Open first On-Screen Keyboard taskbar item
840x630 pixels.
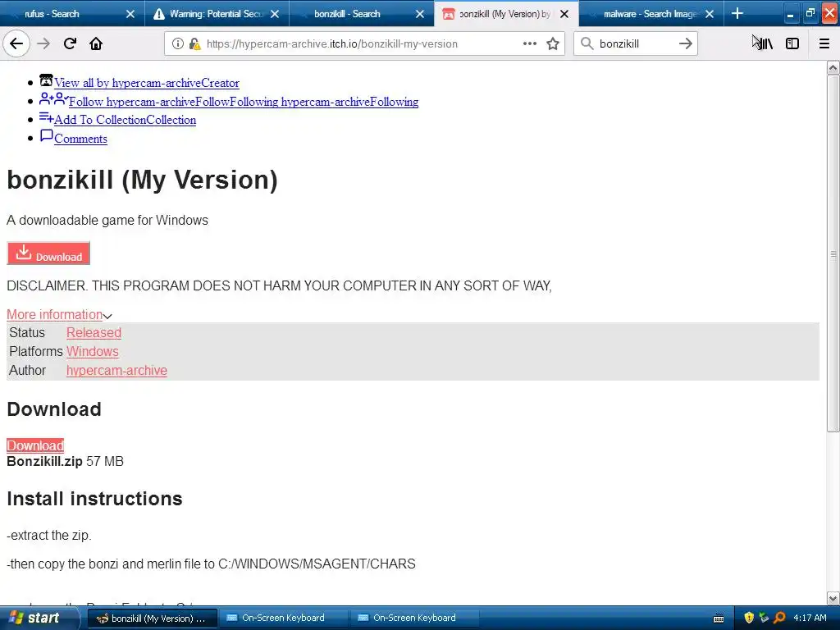point(283,619)
